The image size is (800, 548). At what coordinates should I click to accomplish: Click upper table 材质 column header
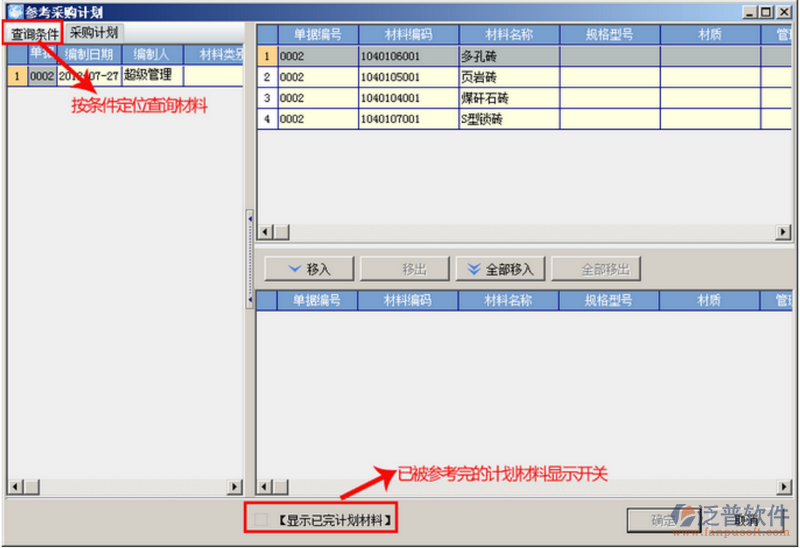(710, 35)
